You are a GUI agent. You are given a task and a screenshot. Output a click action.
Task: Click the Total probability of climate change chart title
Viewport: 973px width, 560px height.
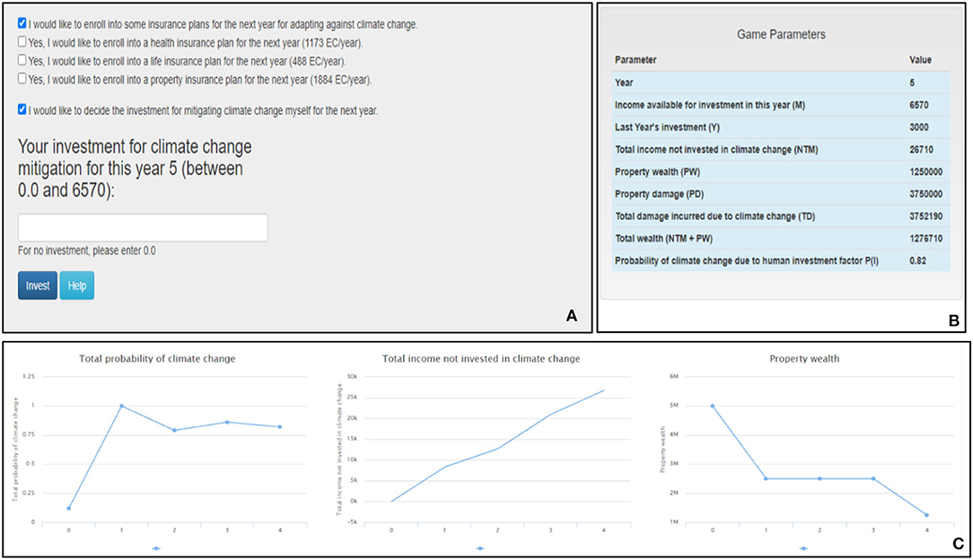tap(156, 358)
